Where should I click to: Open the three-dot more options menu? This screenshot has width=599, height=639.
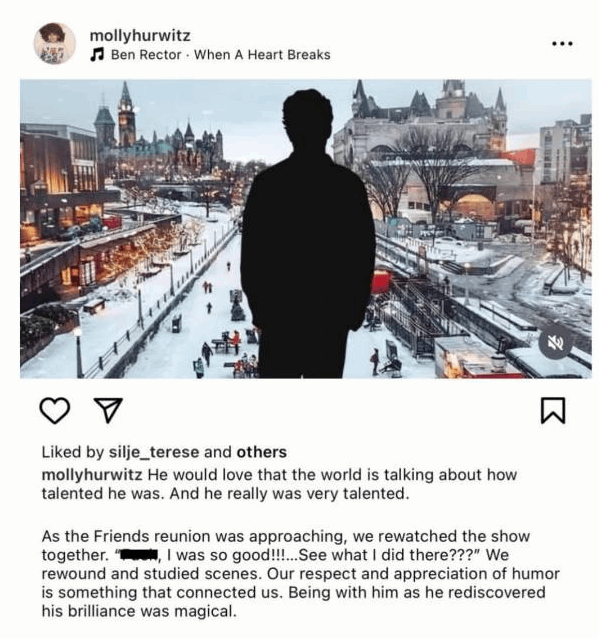(562, 43)
